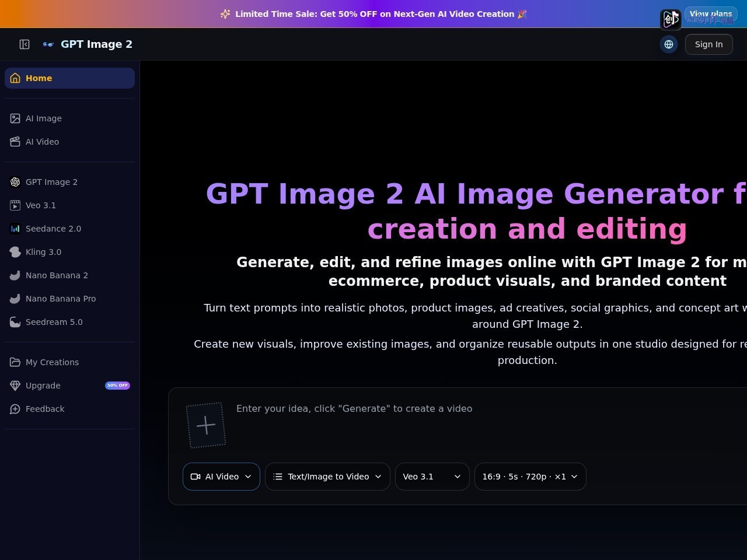Click the Seedream 5.0 icon
This screenshot has height=560, width=747.
(15, 322)
